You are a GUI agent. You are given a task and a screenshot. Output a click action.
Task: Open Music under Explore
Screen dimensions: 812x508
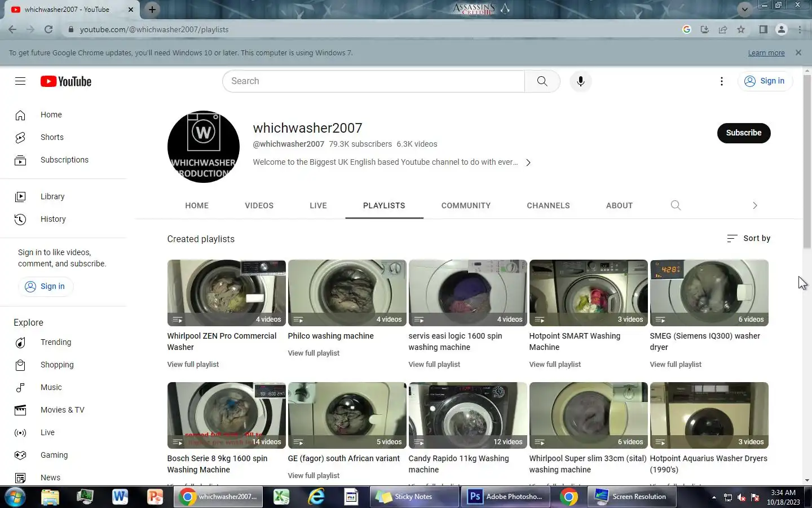coord(63,387)
